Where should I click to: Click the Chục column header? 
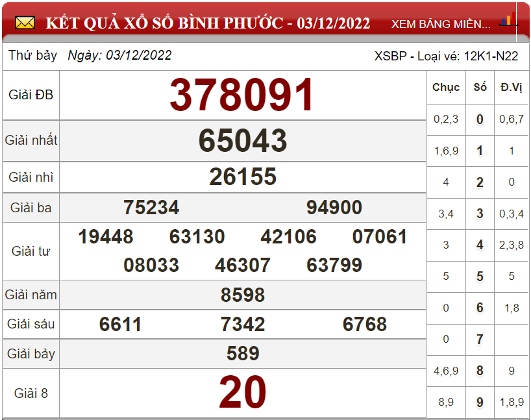446,88
